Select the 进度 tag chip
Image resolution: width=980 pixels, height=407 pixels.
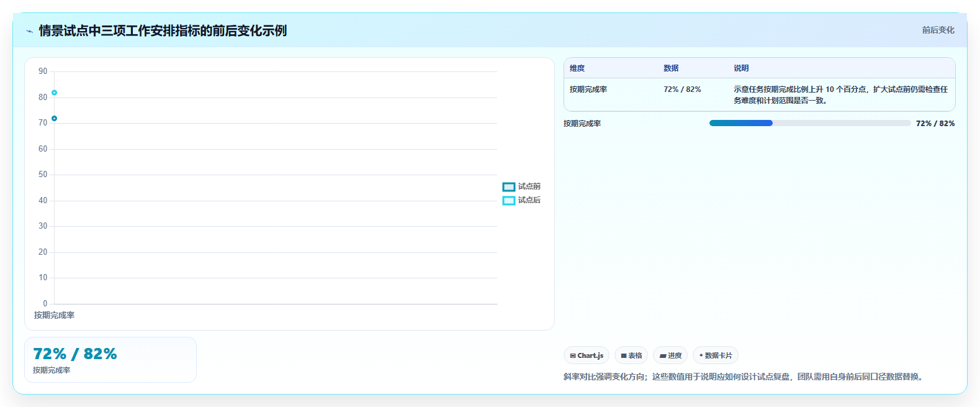[x=670, y=355]
